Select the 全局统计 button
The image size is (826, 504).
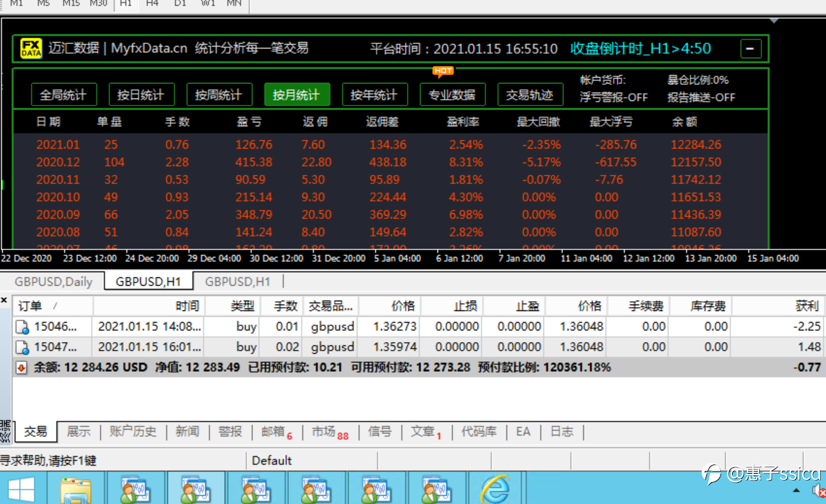(63, 95)
